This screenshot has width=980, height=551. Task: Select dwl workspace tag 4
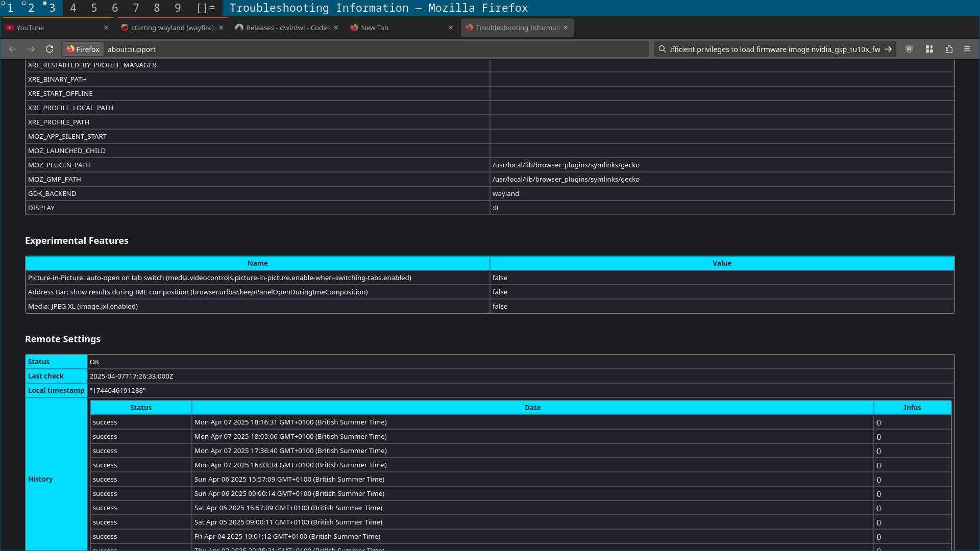point(73,8)
